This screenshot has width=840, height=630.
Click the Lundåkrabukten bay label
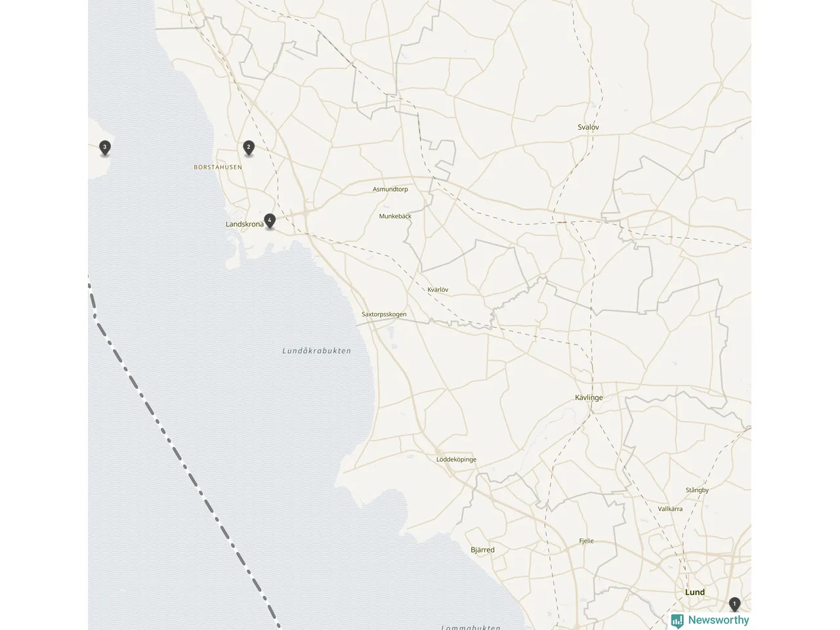point(316,351)
